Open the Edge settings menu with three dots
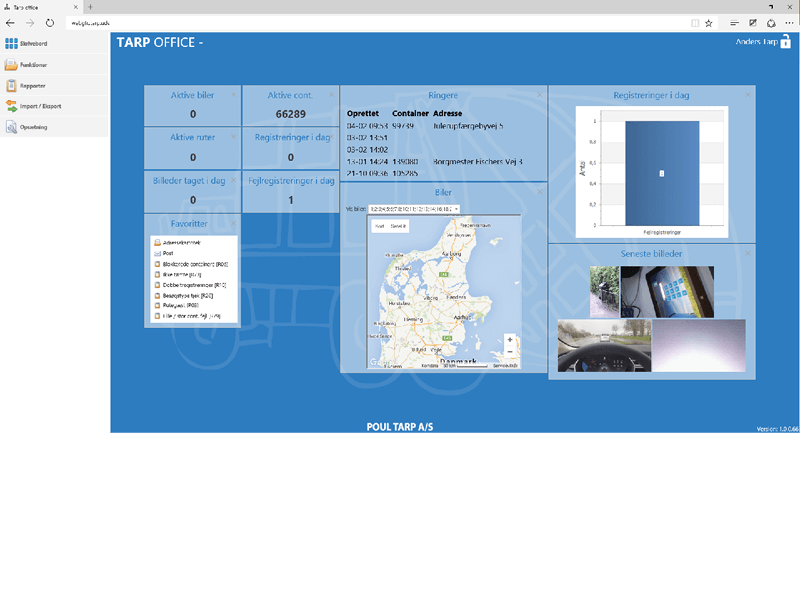The width and height of the screenshot is (800, 600). click(x=787, y=22)
